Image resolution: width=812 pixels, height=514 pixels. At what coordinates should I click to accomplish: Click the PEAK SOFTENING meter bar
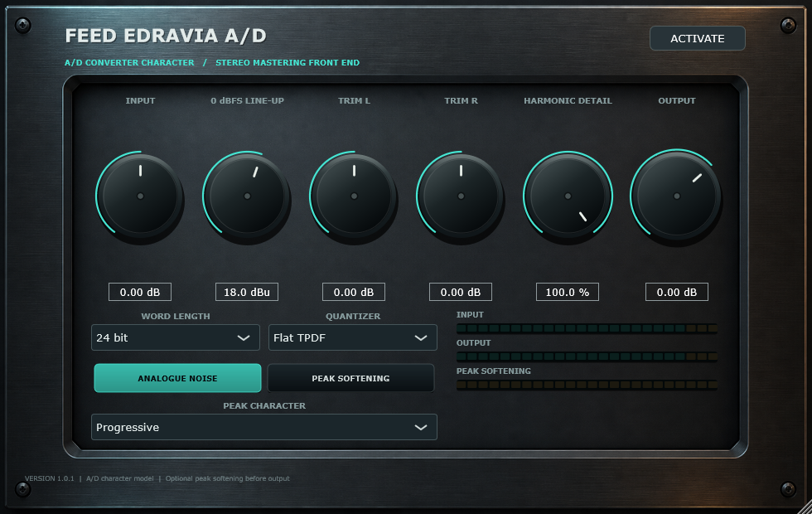coord(587,385)
